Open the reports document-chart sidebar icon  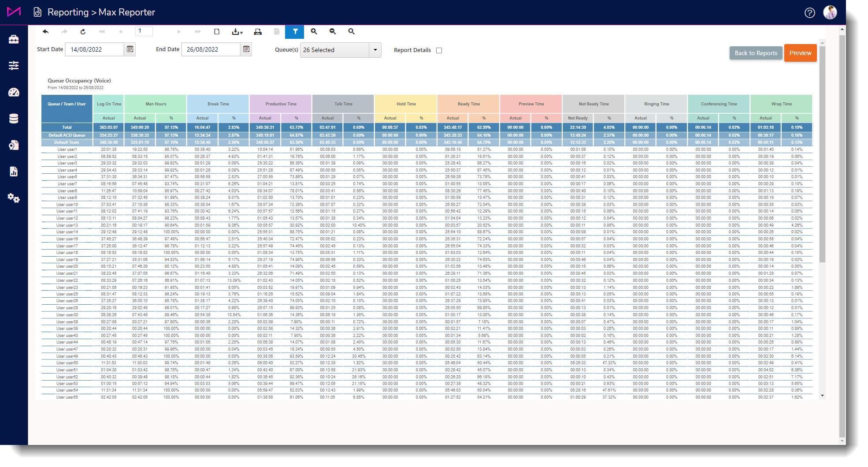tap(14, 172)
